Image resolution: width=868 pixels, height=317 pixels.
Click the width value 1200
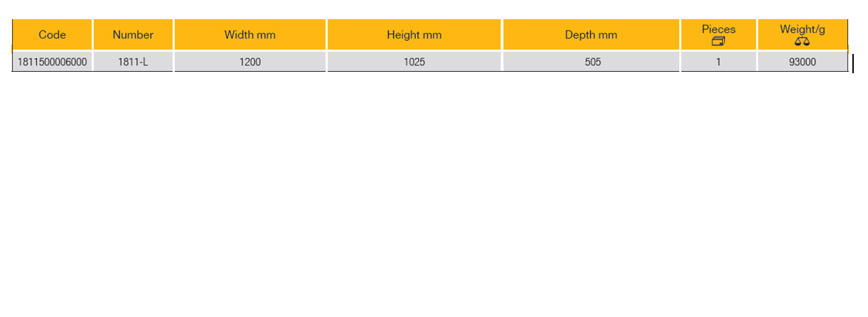pyautogui.click(x=250, y=62)
